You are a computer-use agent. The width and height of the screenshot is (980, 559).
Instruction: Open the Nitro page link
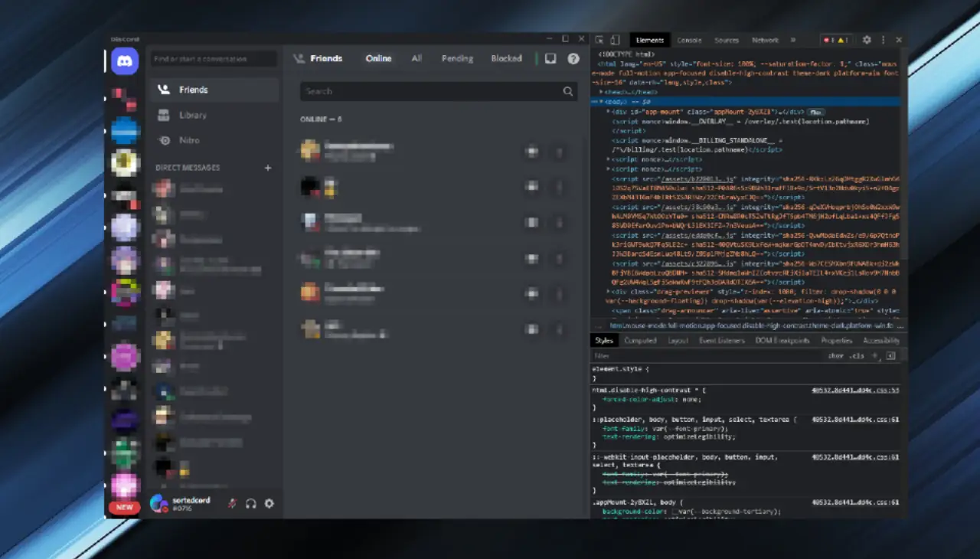tap(188, 140)
